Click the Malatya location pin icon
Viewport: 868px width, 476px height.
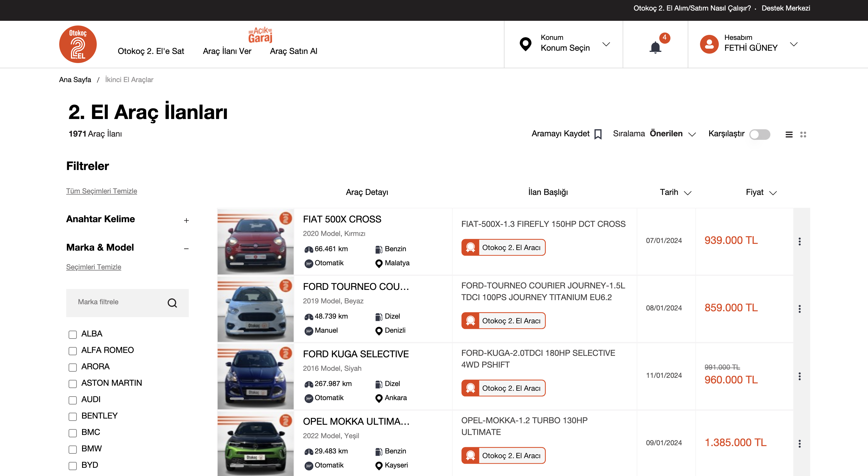pyautogui.click(x=379, y=263)
